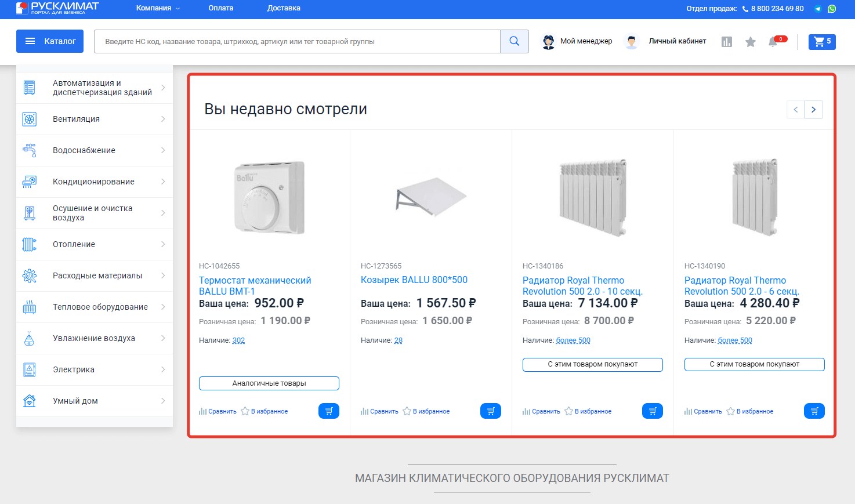This screenshot has width=855, height=504.
Task: Click the Отопление radiator category icon
Action: (30, 244)
